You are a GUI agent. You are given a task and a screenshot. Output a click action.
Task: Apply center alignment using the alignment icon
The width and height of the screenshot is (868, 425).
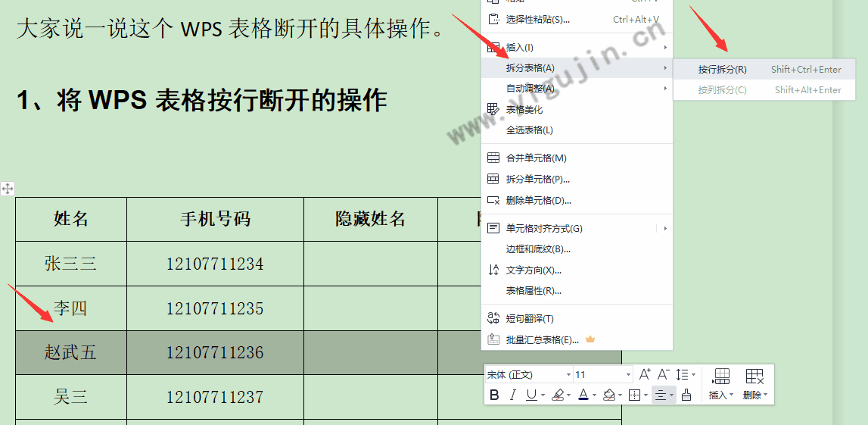click(x=660, y=395)
